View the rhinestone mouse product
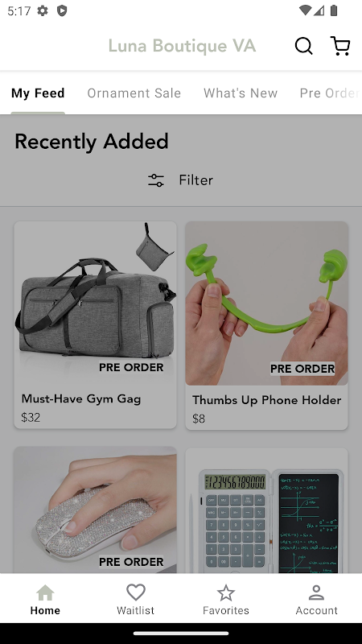Image resolution: width=362 pixels, height=644 pixels. (96, 510)
